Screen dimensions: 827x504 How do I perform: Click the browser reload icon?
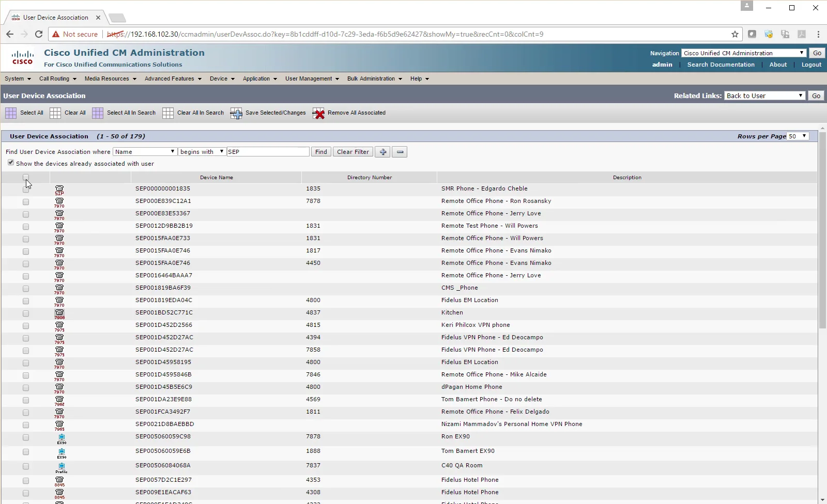coord(38,34)
